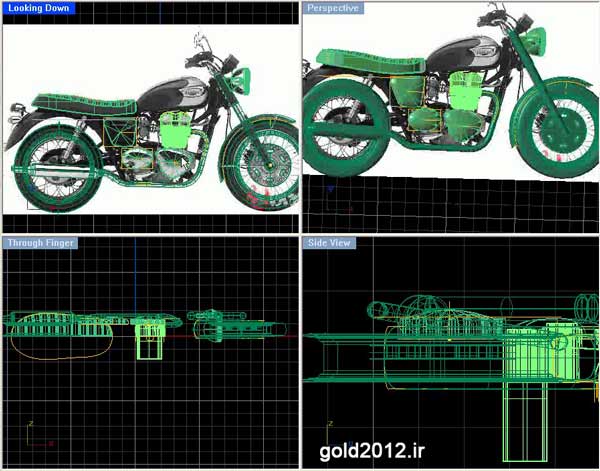Switch to the Side View viewport label
600x471 pixels.
tap(331, 242)
